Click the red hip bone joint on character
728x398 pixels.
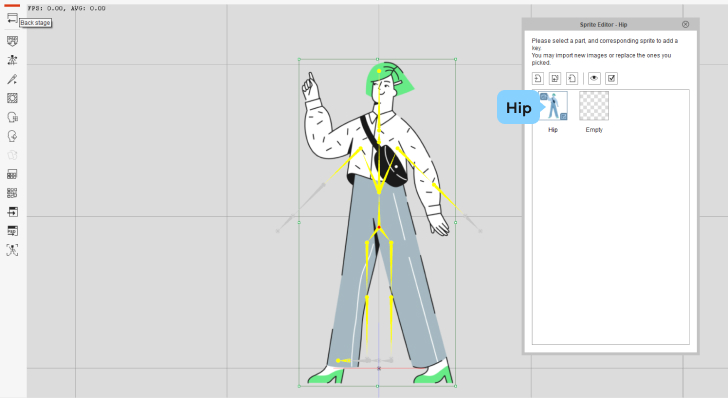click(379, 227)
